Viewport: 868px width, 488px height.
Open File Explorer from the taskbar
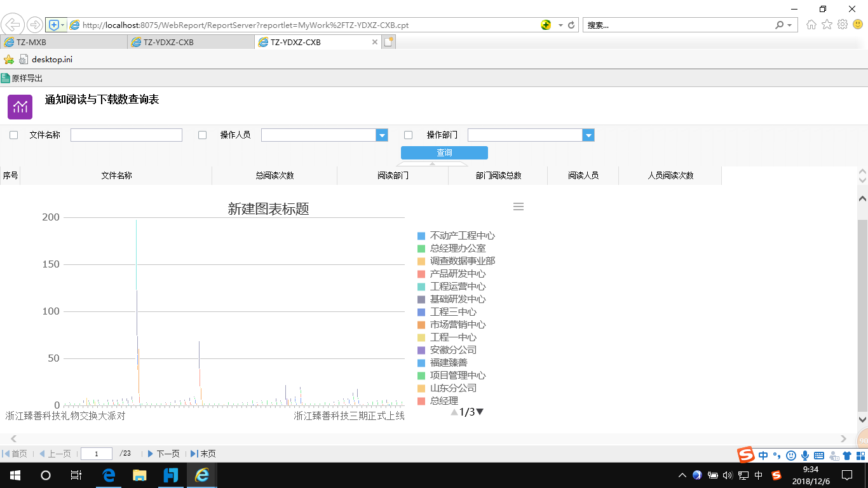click(139, 475)
